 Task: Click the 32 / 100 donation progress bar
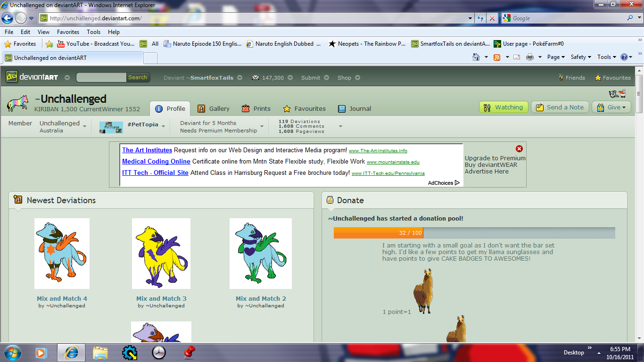click(x=474, y=233)
